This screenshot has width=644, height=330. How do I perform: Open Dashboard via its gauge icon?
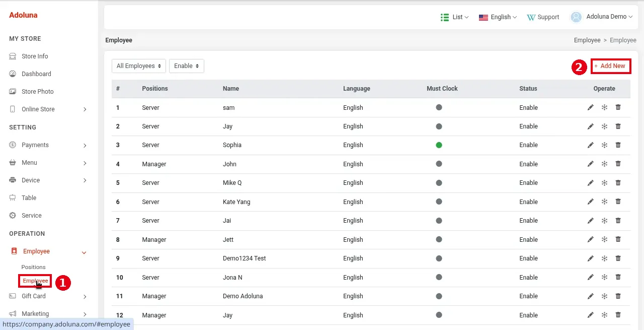(x=13, y=74)
